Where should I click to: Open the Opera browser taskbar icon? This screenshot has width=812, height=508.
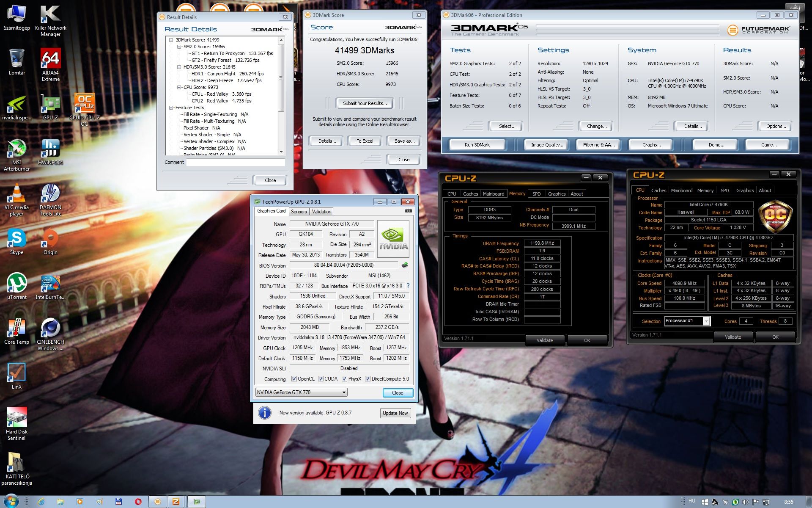pos(138,502)
